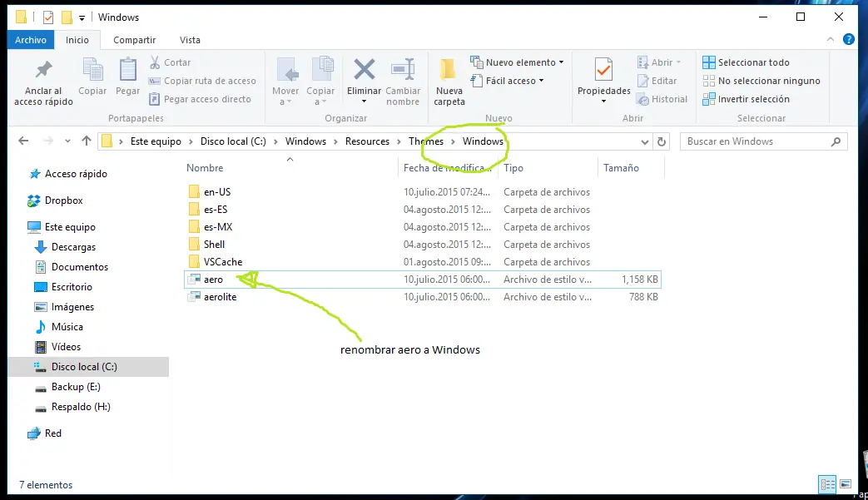
Task: Sort by the Nombre column header
Action: (204, 167)
